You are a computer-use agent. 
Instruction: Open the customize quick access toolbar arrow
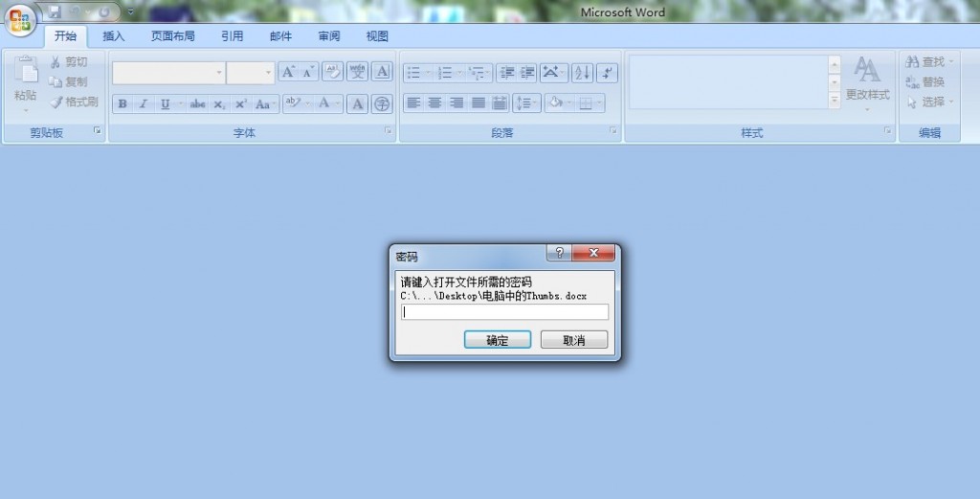click(x=130, y=11)
